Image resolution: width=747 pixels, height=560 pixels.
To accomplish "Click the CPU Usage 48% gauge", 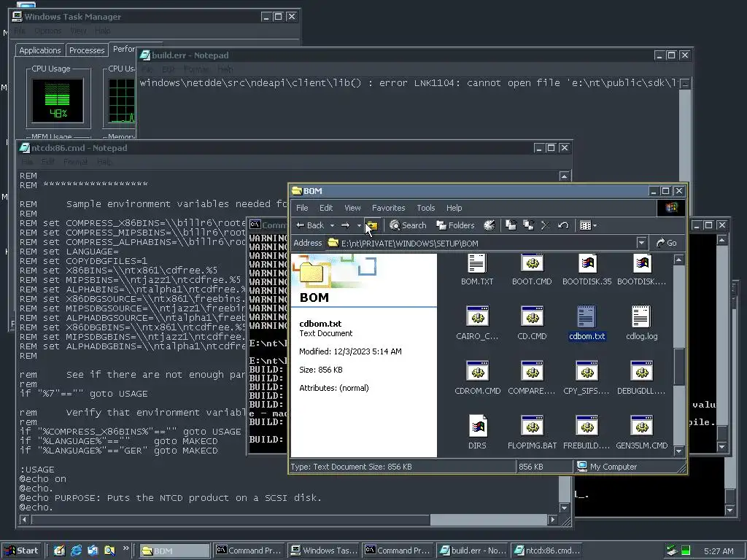I will [x=57, y=101].
